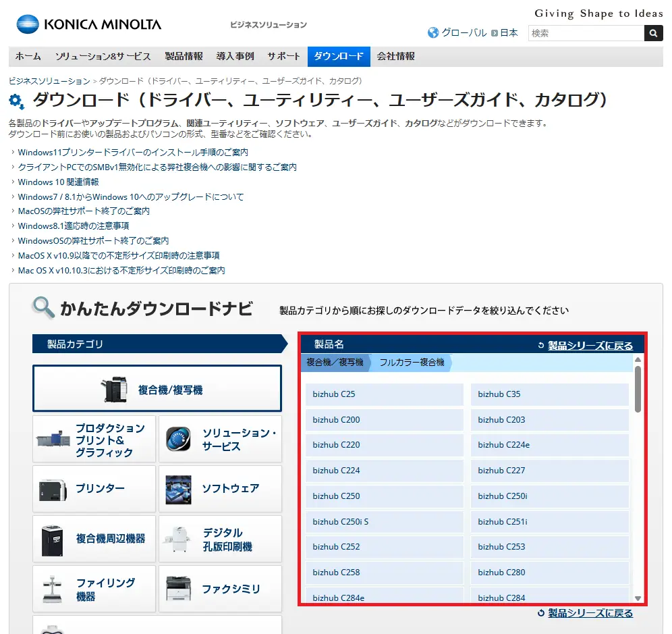
Task: Click the フルカラー複合機 breadcrumb step
Action: click(412, 363)
